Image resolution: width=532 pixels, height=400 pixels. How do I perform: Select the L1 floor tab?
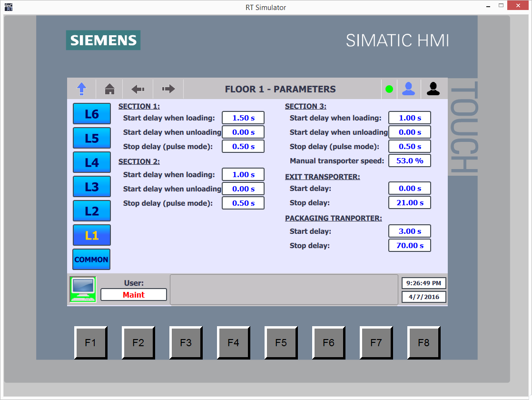click(x=92, y=235)
